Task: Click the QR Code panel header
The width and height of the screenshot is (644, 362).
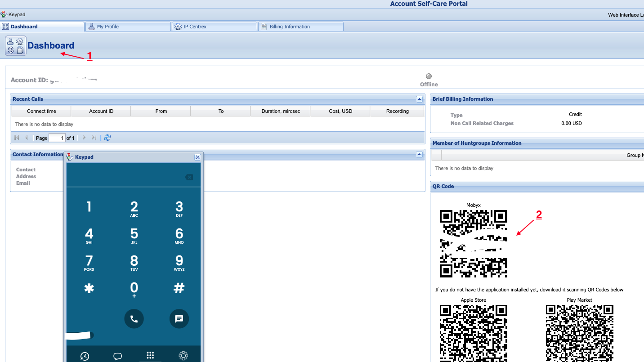Action: tap(537, 186)
